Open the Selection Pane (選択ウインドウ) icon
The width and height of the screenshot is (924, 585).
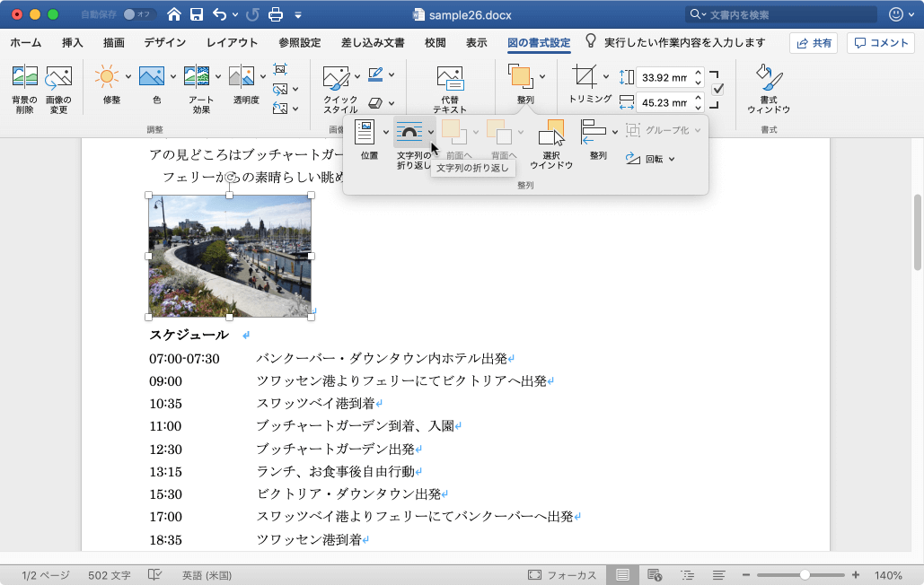551,135
